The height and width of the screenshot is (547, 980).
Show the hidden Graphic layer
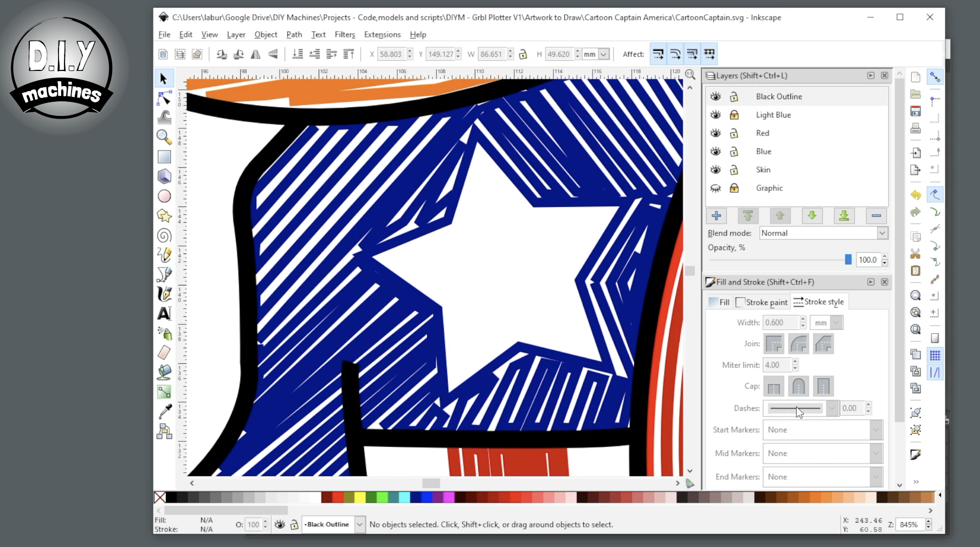pos(715,188)
